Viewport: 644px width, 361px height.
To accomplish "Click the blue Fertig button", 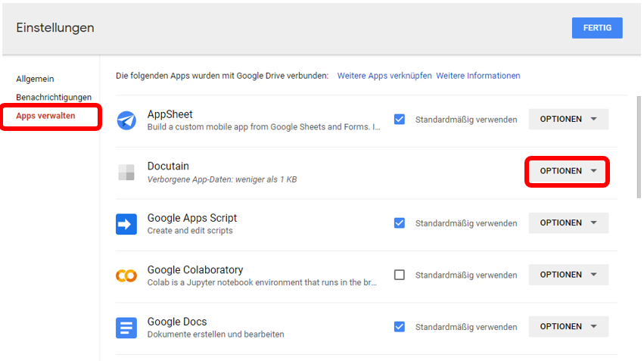I will coord(597,28).
